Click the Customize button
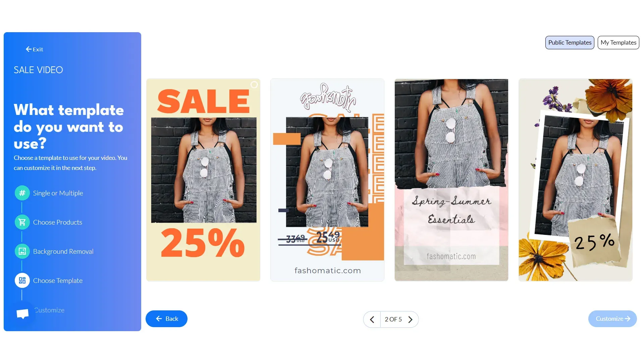The image size is (644, 362). click(612, 319)
